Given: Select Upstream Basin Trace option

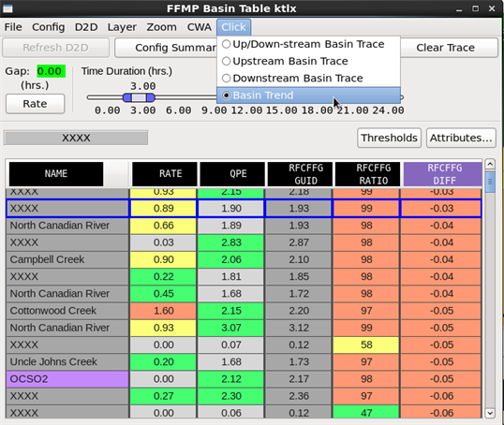Looking at the screenshot, I should 308,61.
